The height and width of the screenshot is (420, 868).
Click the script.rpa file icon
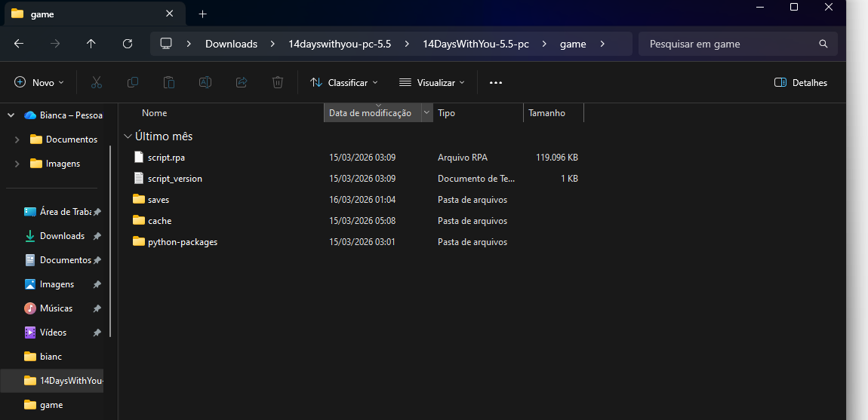coord(139,157)
